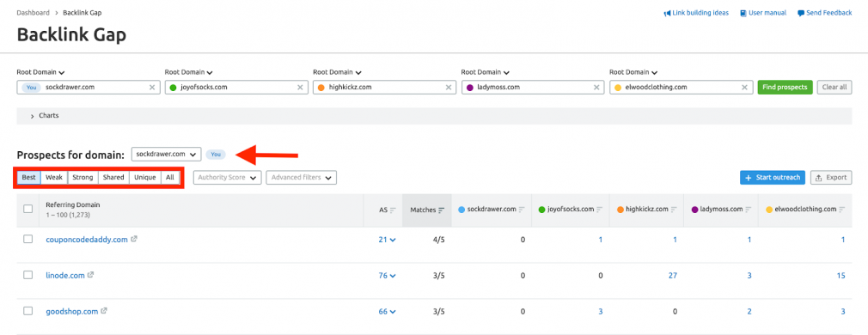The width and height of the screenshot is (868, 335).
Task: Click elwoodclothing.com domain input field
Action: point(682,88)
